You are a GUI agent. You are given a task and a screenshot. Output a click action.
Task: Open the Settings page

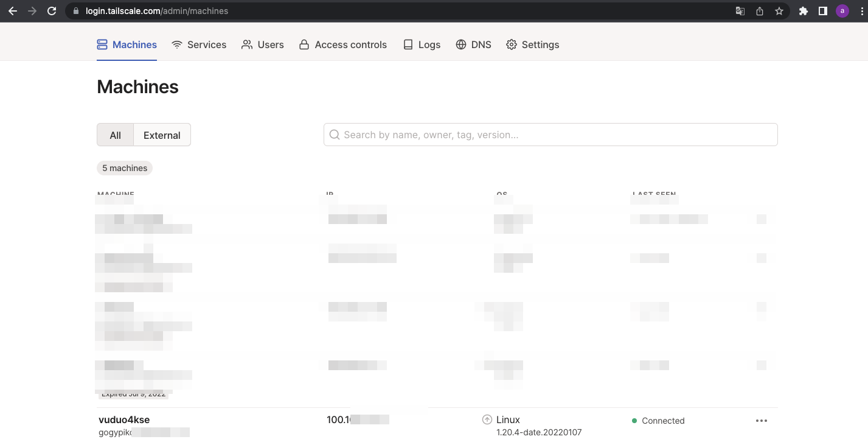coord(532,44)
